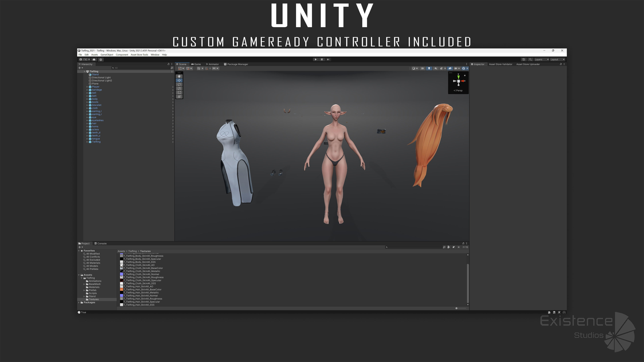644x362 pixels.
Task: Click the cloud services icon
Action: coord(94,59)
